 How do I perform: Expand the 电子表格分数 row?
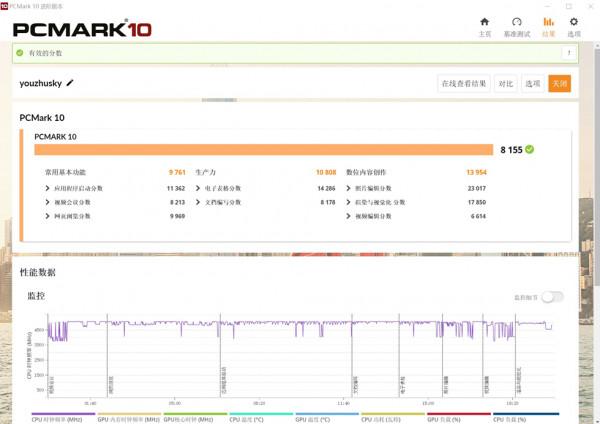[198, 188]
